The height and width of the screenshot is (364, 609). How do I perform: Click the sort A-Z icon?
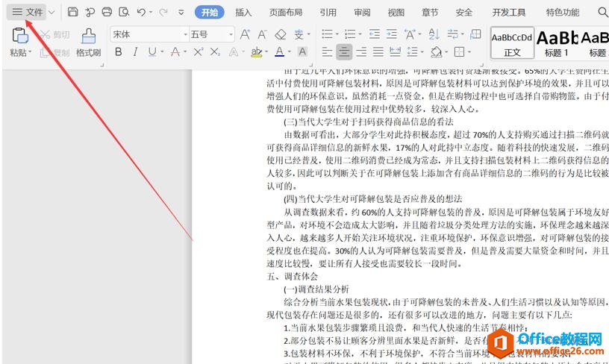(x=434, y=34)
